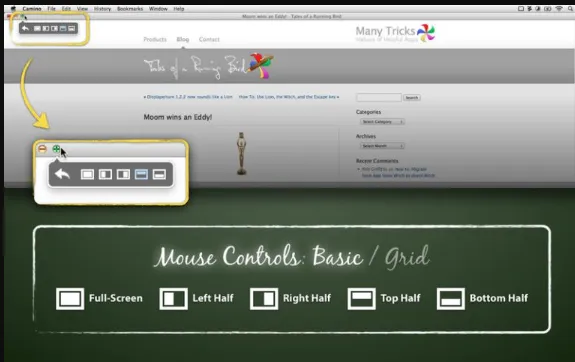Open the Moom wins an Eddy! post title
The width and height of the screenshot is (575, 362).
[x=178, y=117]
